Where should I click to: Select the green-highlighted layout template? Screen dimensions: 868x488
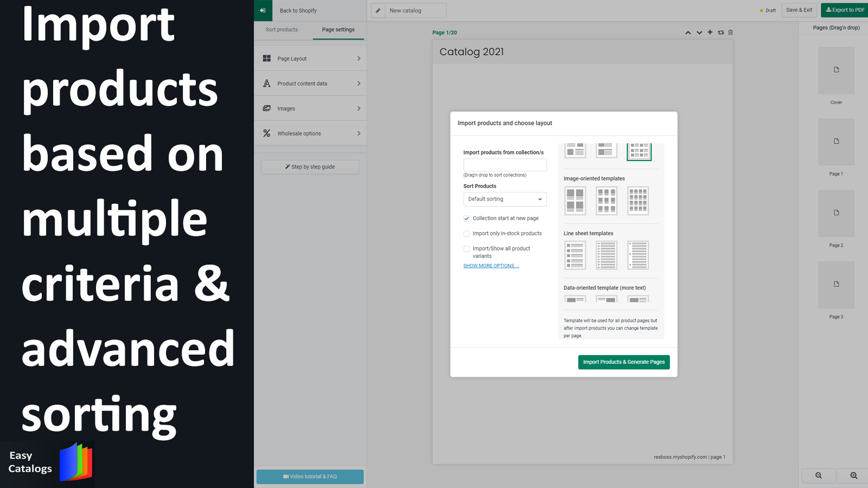tap(639, 151)
